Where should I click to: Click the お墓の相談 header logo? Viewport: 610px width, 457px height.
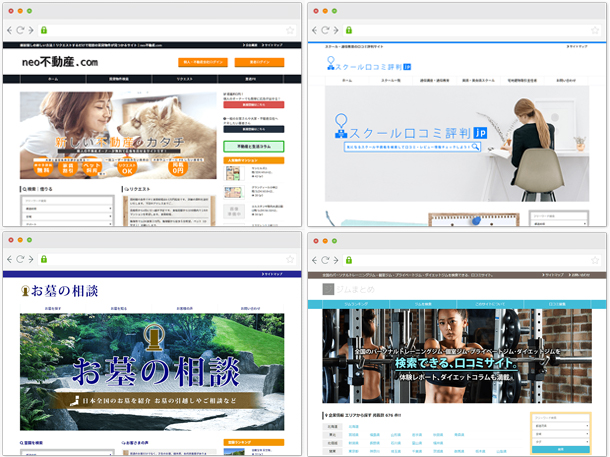[x=59, y=291]
